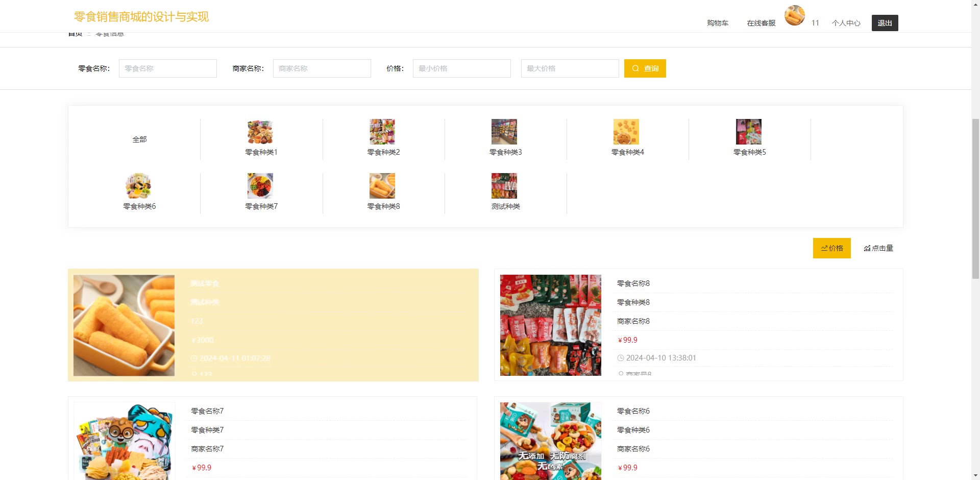Click the 零食种类6 text in product card

(633, 430)
